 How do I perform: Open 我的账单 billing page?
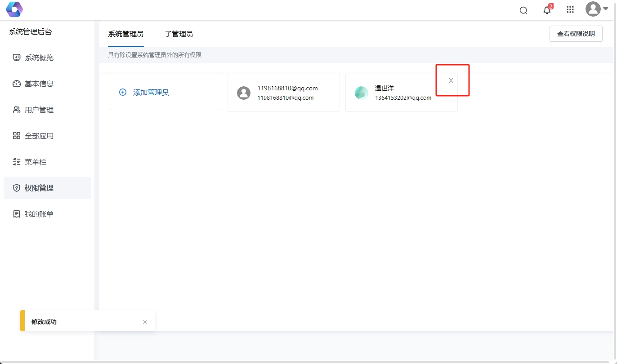[38, 213]
